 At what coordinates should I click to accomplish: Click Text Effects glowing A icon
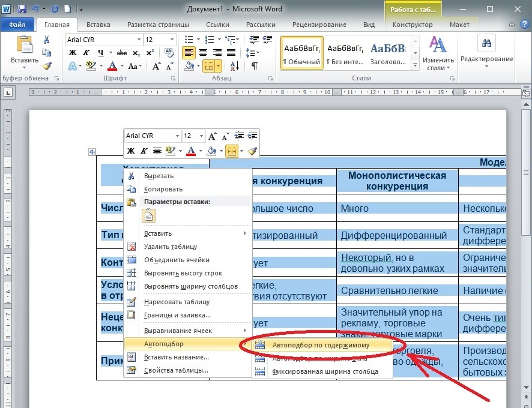pos(72,66)
